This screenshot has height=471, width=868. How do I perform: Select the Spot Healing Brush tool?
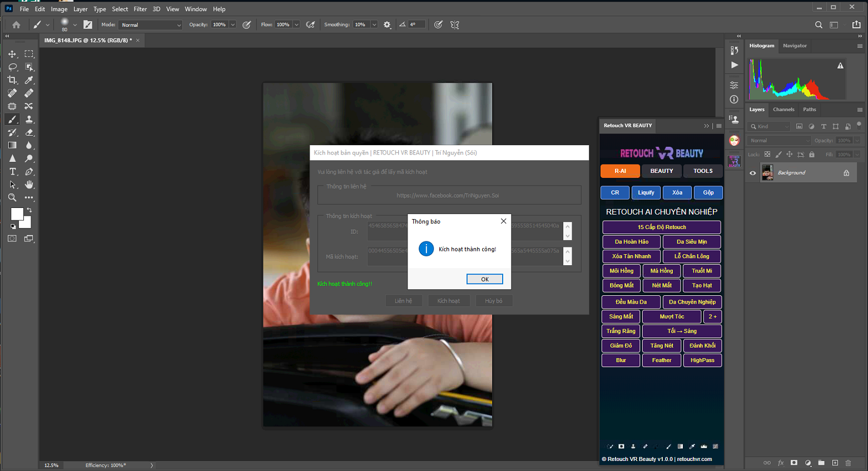pyautogui.click(x=12, y=93)
